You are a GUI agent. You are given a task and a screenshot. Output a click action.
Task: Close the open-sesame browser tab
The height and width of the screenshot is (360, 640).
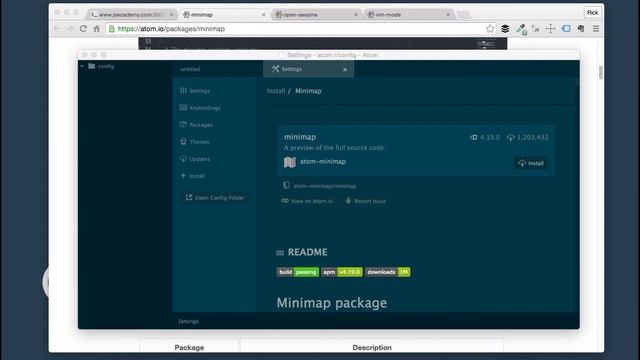[356, 15]
